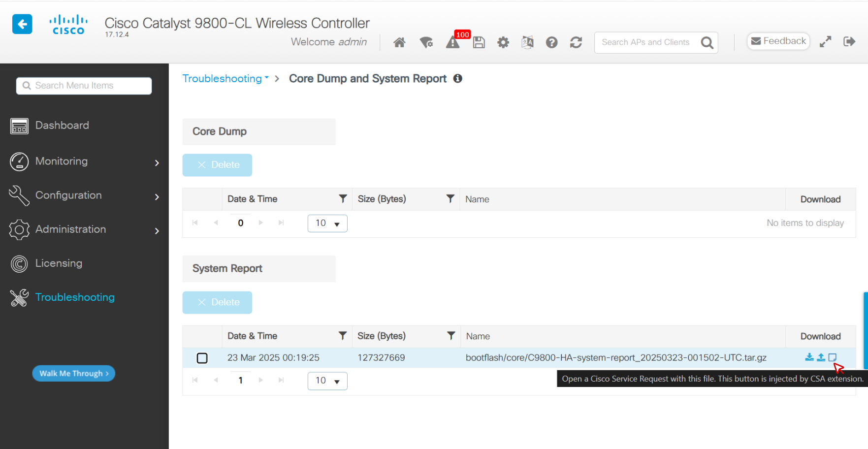This screenshot has width=868, height=449.
Task: Expand the Configuration menu
Action: 84,195
